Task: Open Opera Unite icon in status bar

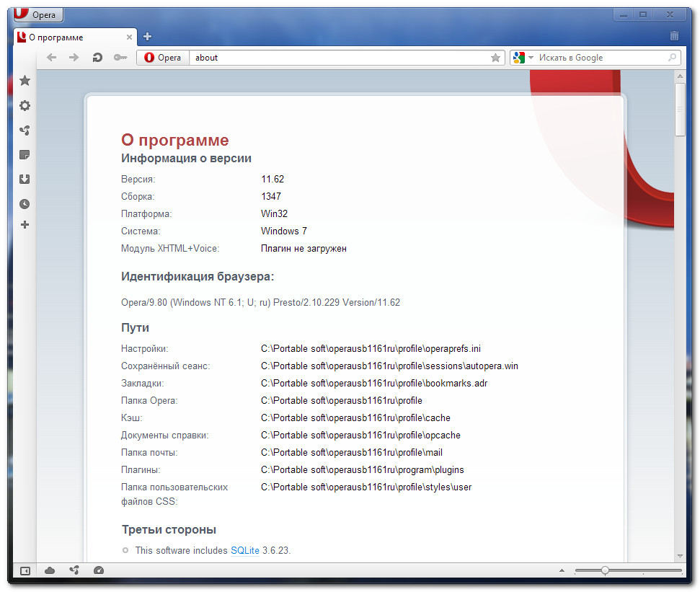Action: pyautogui.click(x=74, y=570)
